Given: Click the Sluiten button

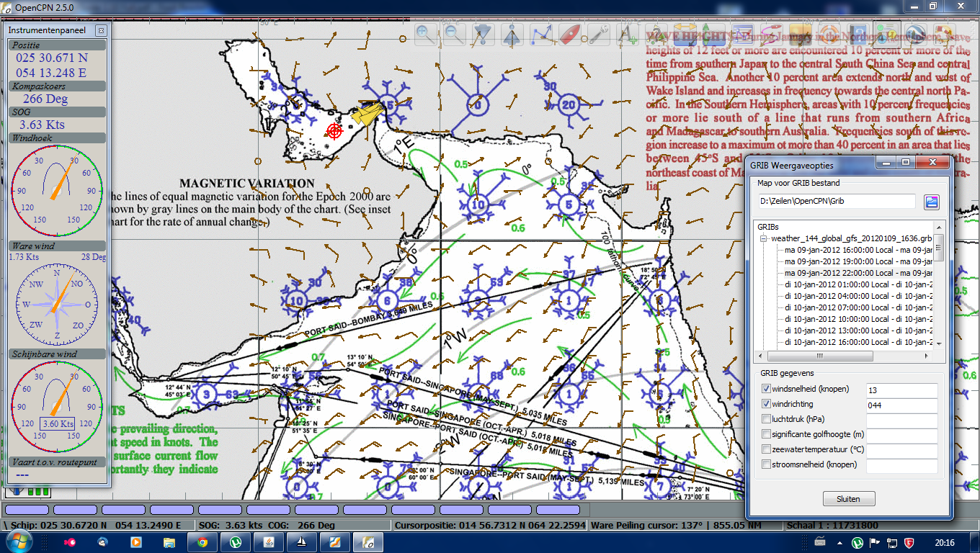Looking at the screenshot, I should (x=849, y=499).
